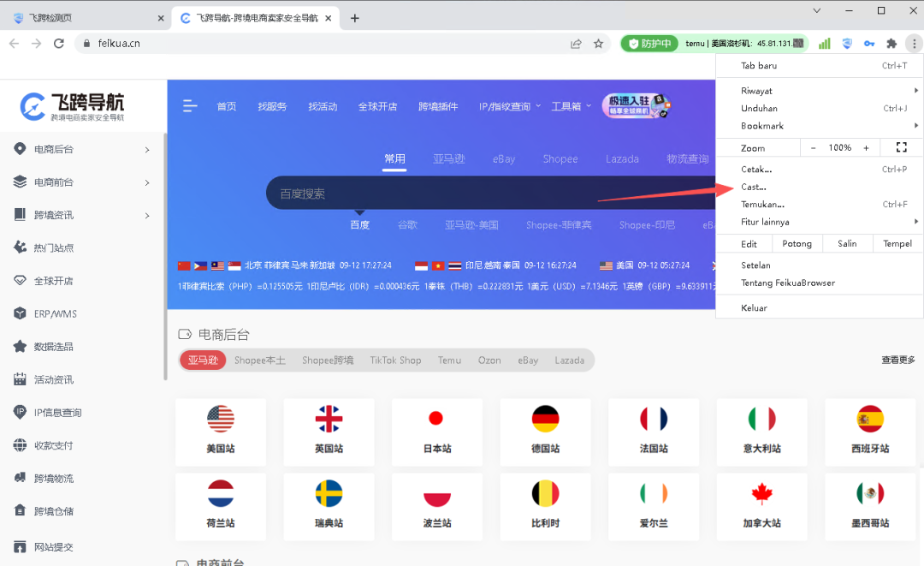Open the green signal bars toolbar icon
This screenshot has width=924, height=566.
(x=823, y=43)
